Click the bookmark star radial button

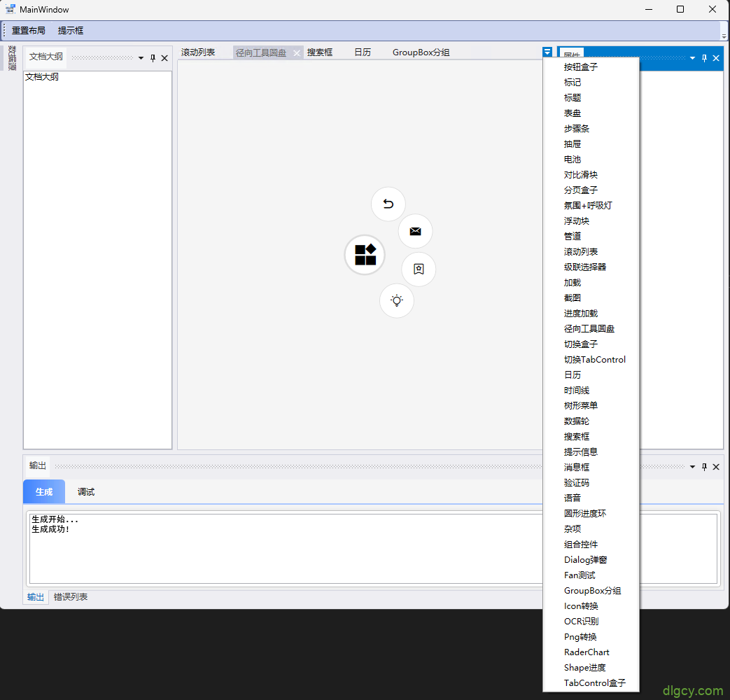click(419, 269)
